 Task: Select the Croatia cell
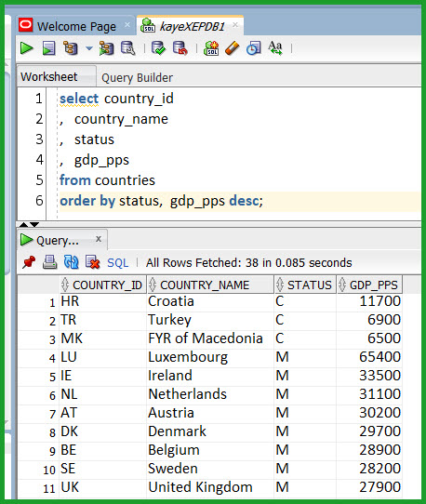click(210, 301)
